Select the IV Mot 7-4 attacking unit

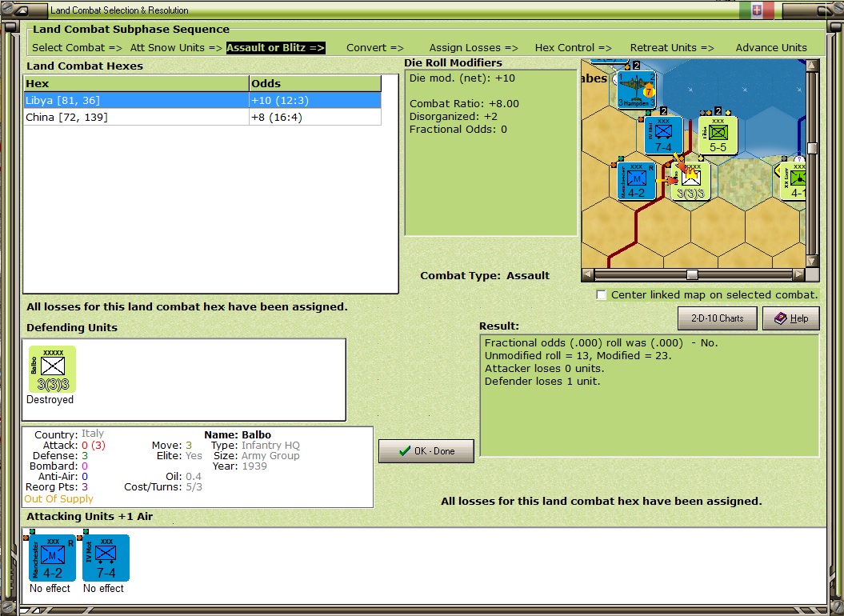click(x=106, y=558)
